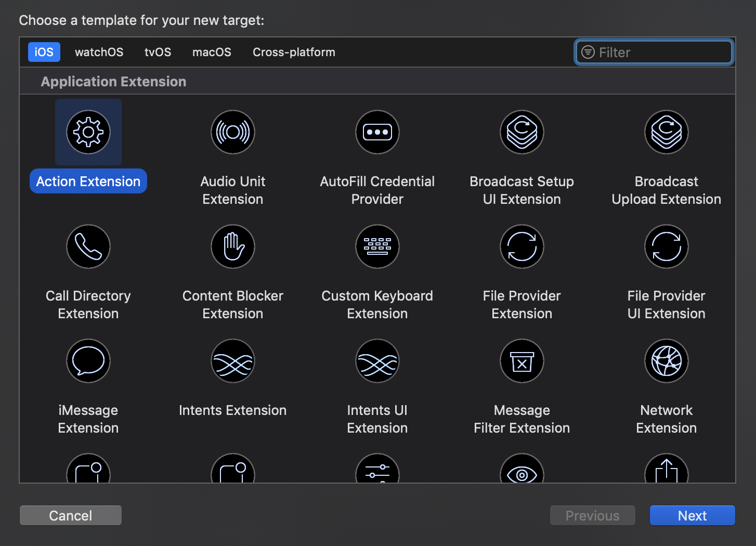Select the Custom Keyboard Extension icon
Image resolution: width=756 pixels, height=546 pixels.
(x=377, y=246)
